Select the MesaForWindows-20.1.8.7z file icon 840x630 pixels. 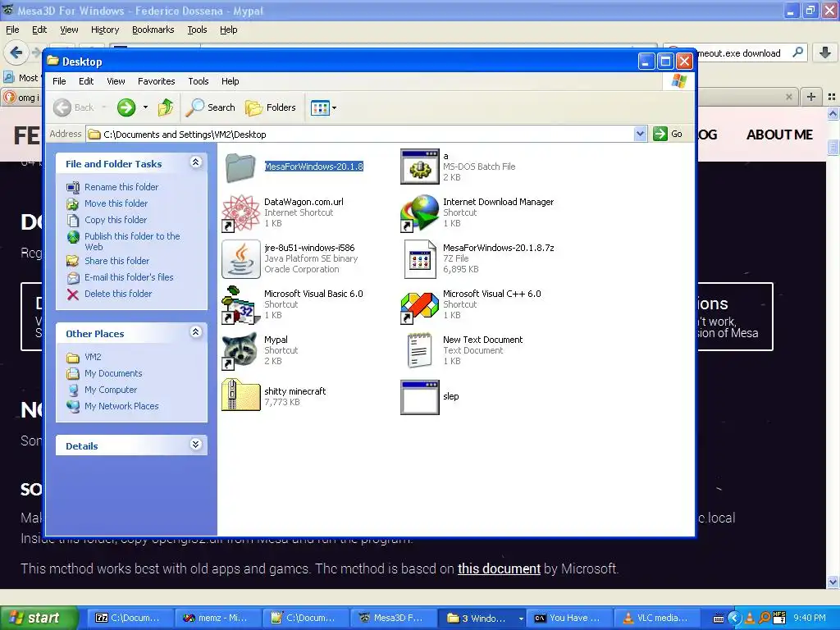(420, 259)
